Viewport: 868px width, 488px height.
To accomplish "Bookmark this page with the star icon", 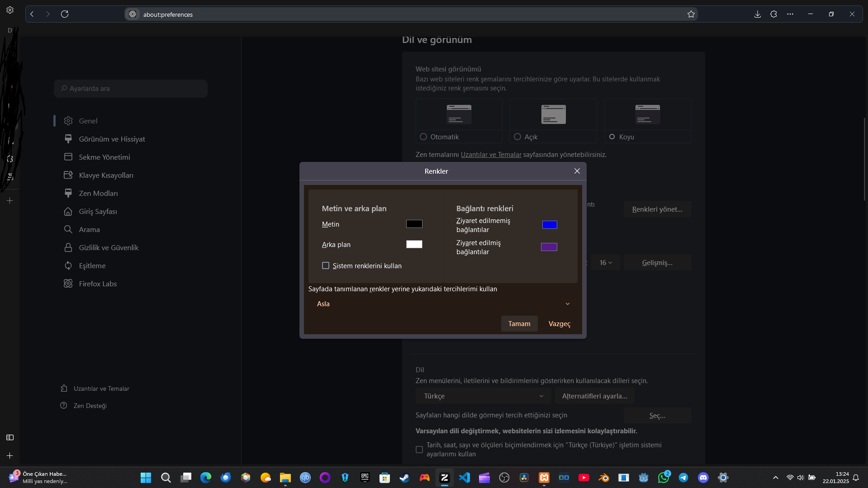I will 691,14.
